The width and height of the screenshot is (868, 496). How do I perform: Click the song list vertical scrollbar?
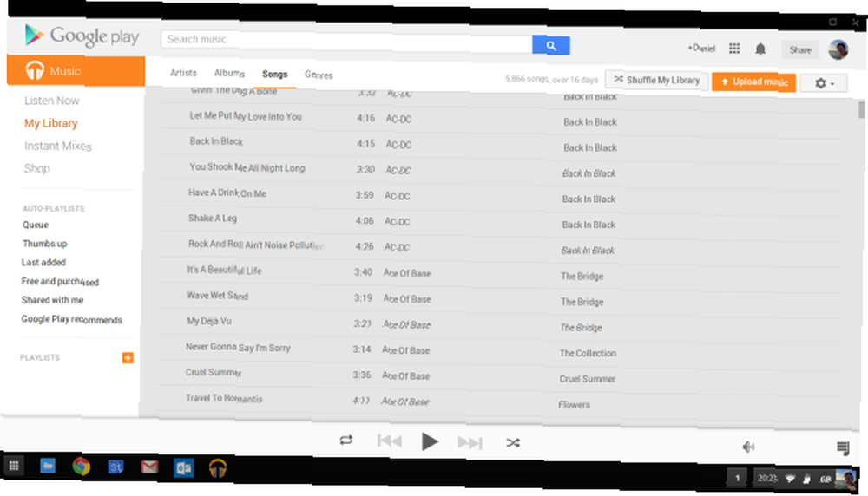861,109
